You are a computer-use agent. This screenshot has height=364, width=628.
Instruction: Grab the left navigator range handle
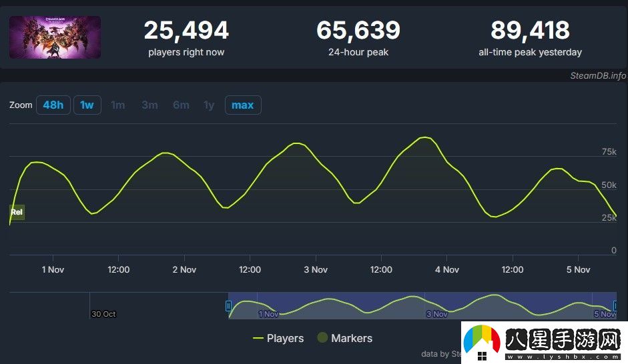(228, 306)
